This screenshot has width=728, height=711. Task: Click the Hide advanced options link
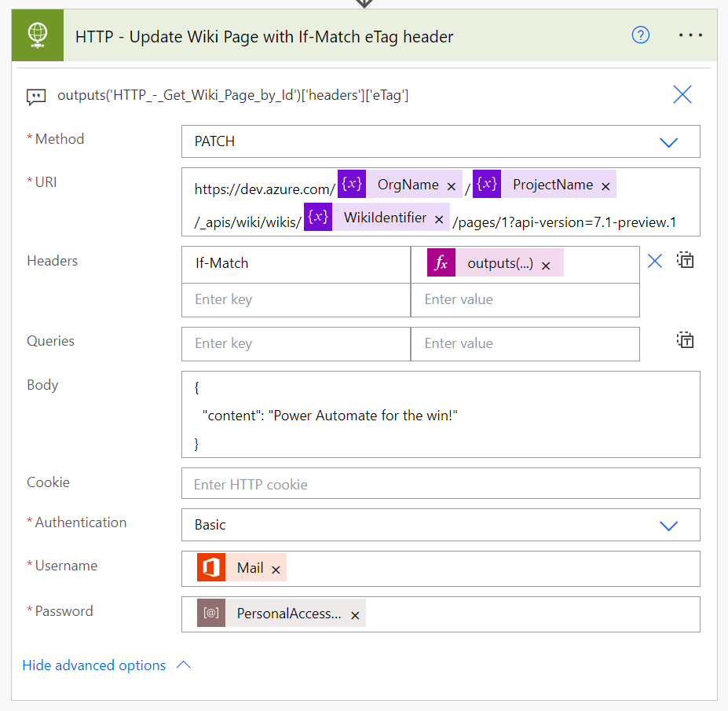94,665
